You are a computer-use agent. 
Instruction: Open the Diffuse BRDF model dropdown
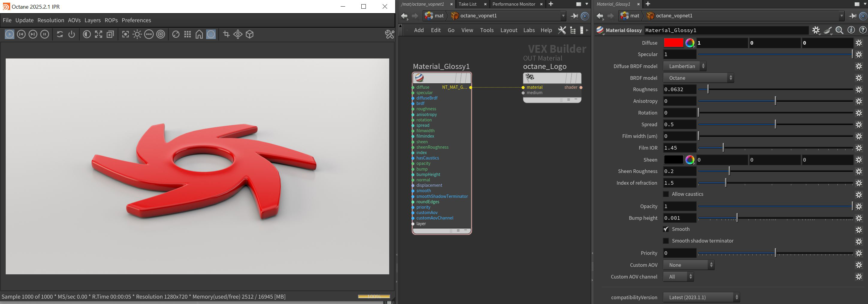click(x=684, y=66)
